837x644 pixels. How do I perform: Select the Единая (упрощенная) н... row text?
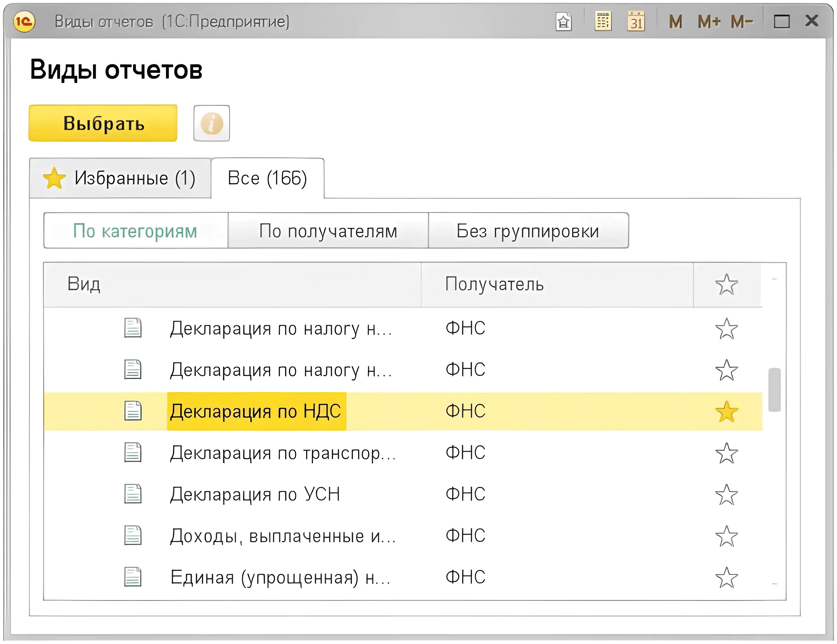[280, 577]
